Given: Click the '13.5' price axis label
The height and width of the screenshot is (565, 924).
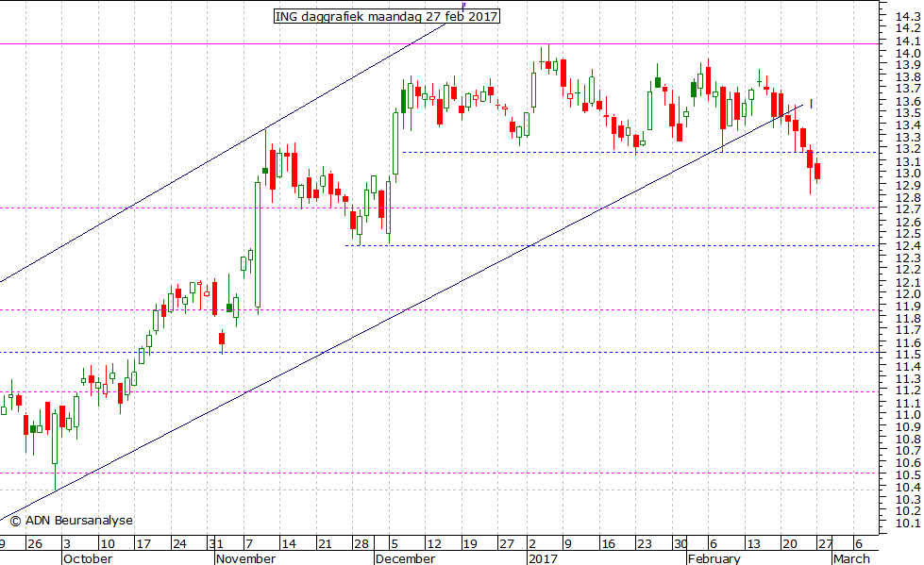Looking at the screenshot, I should (x=908, y=112).
